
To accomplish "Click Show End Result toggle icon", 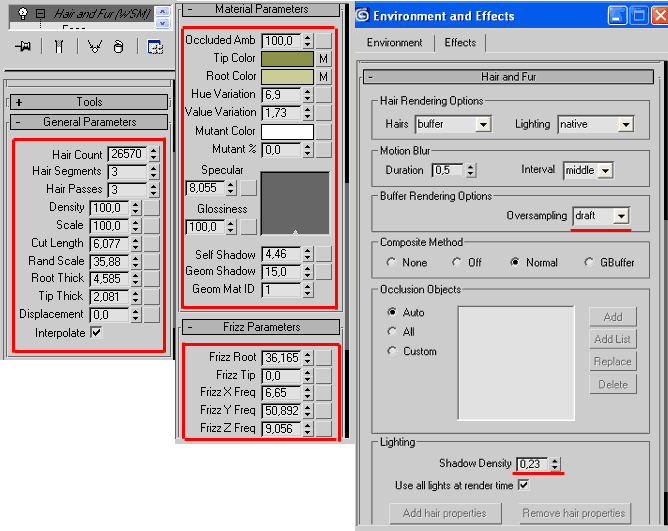I will pyautogui.click(x=61, y=46).
